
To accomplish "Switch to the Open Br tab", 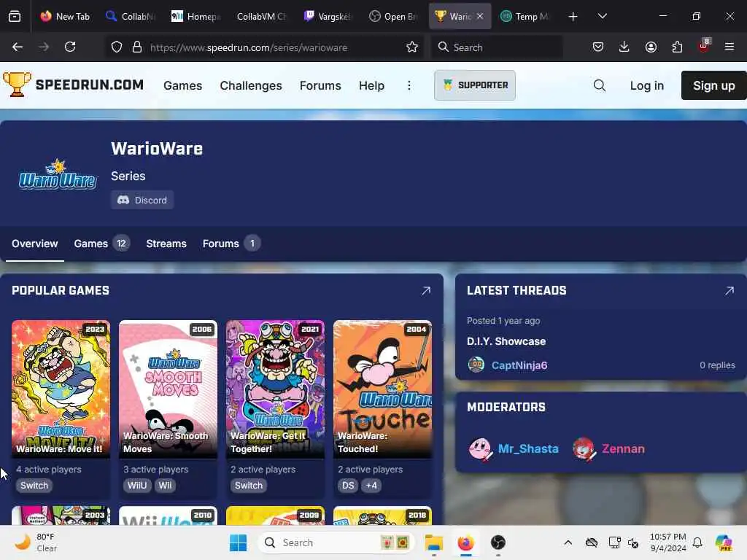I will (393, 16).
